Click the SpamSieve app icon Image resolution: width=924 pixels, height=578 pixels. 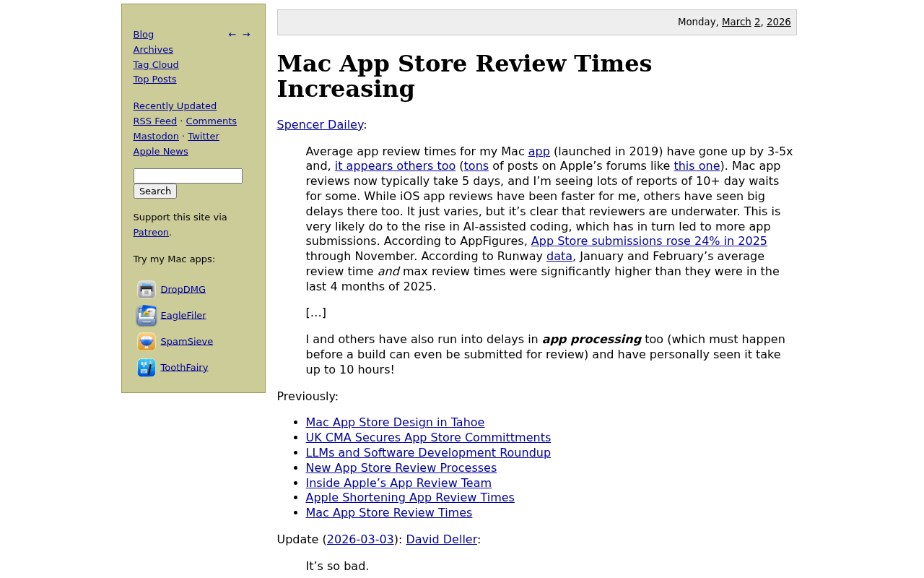click(147, 342)
